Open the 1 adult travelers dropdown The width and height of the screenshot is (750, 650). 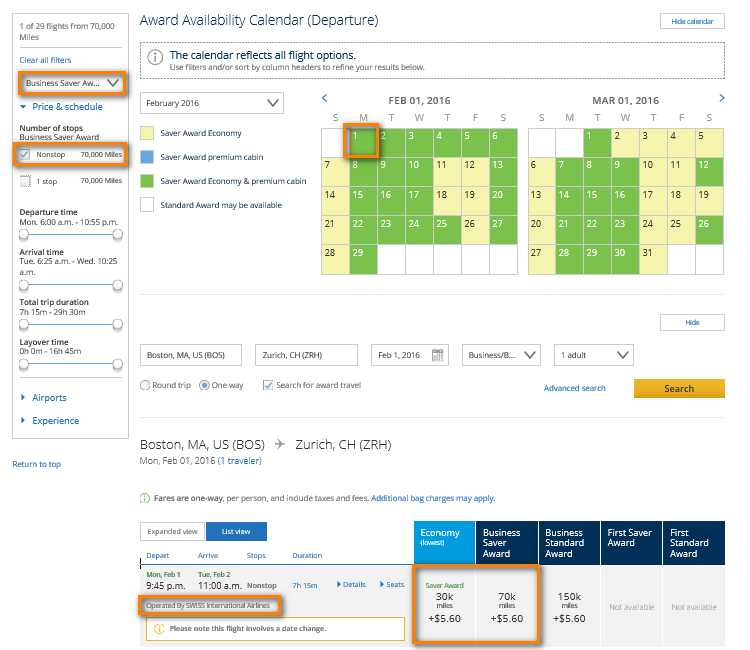tap(594, 355)
